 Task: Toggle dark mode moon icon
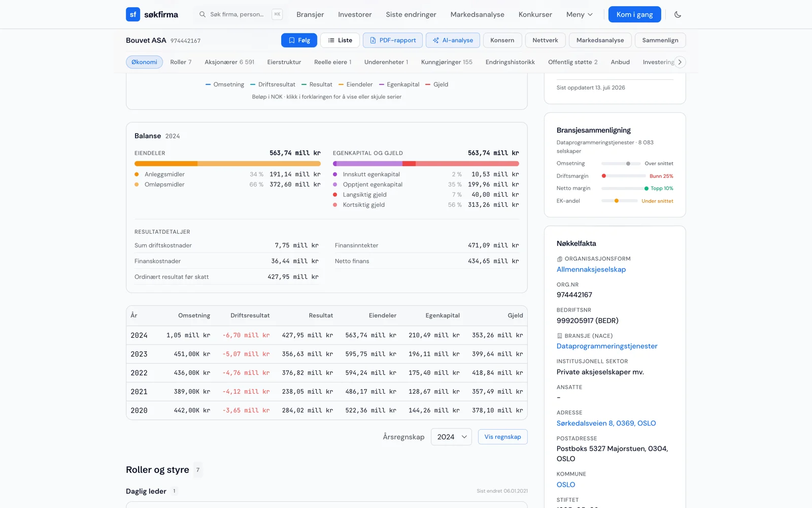[x=678, y=14]
